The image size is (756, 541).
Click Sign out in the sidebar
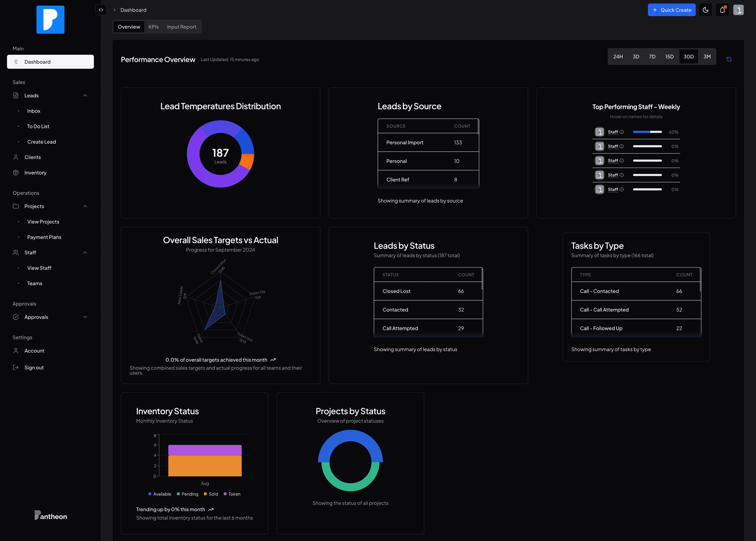coord(34,367)
